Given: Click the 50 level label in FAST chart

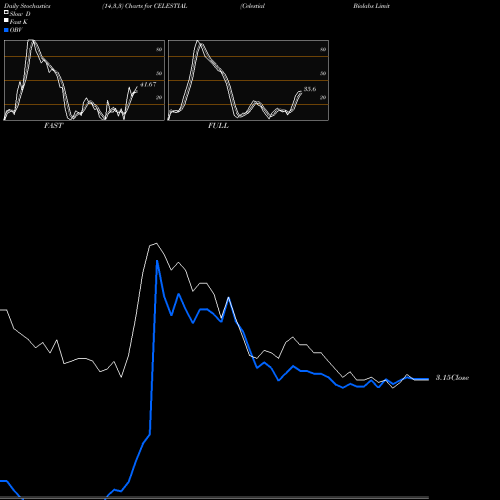Looking at the screenshot, I should [x=159, y=73].
